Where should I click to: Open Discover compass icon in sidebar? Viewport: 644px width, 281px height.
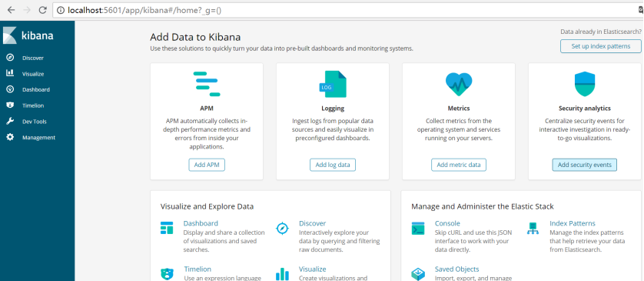(10, 58)
